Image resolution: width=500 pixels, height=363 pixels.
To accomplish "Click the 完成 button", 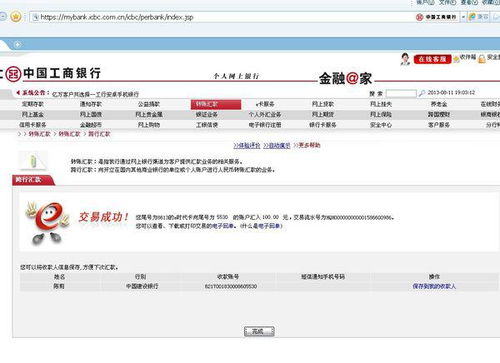I will [x=259, y=332].
